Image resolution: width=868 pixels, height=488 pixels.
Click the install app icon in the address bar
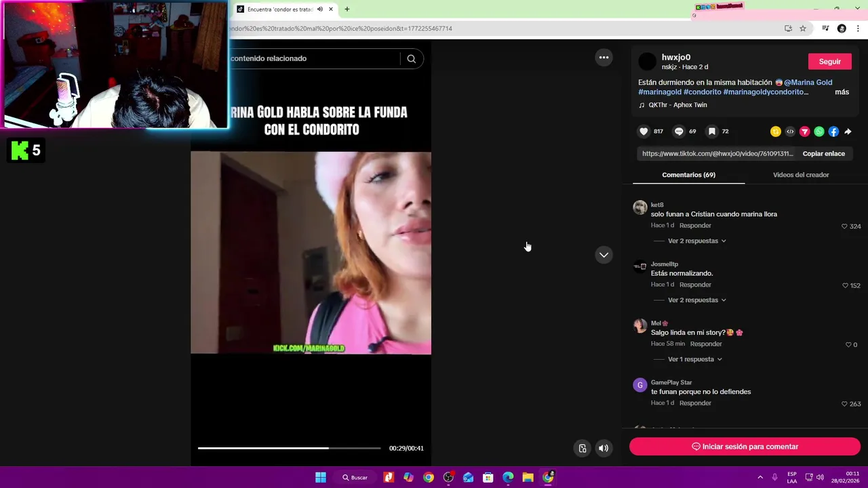click(x=788, y=28)
